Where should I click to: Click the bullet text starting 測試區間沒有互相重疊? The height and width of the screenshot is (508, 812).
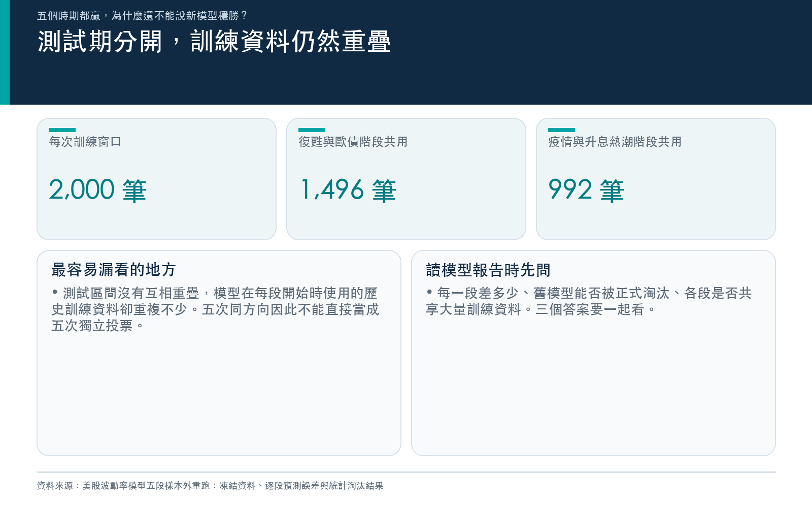click(215, 309)
